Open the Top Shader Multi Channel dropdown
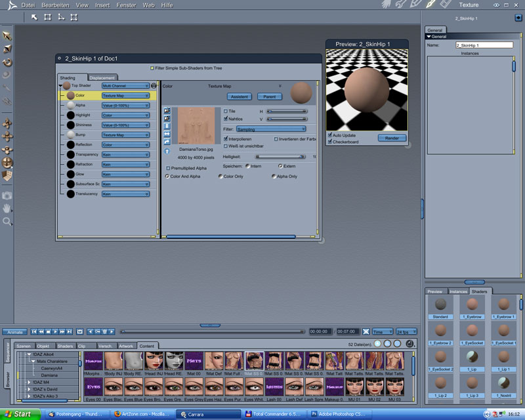The image size is (525, 420). coord(125,86)
